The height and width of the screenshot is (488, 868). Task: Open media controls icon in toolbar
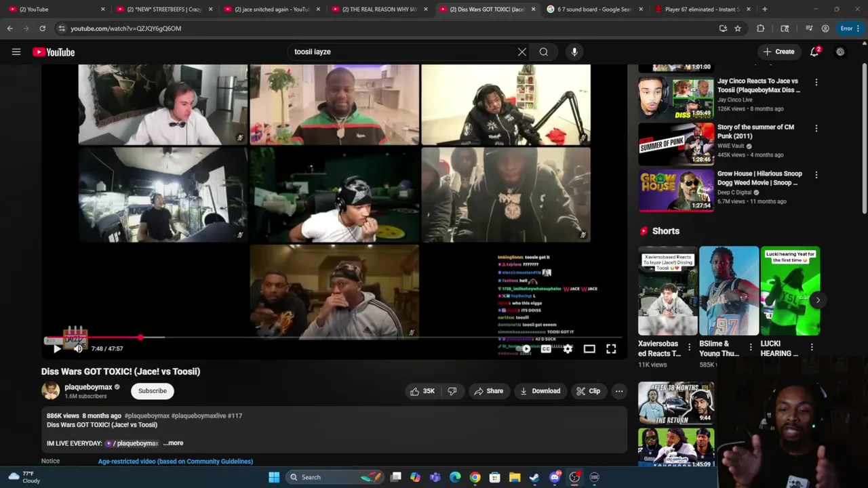coord(809,28)
